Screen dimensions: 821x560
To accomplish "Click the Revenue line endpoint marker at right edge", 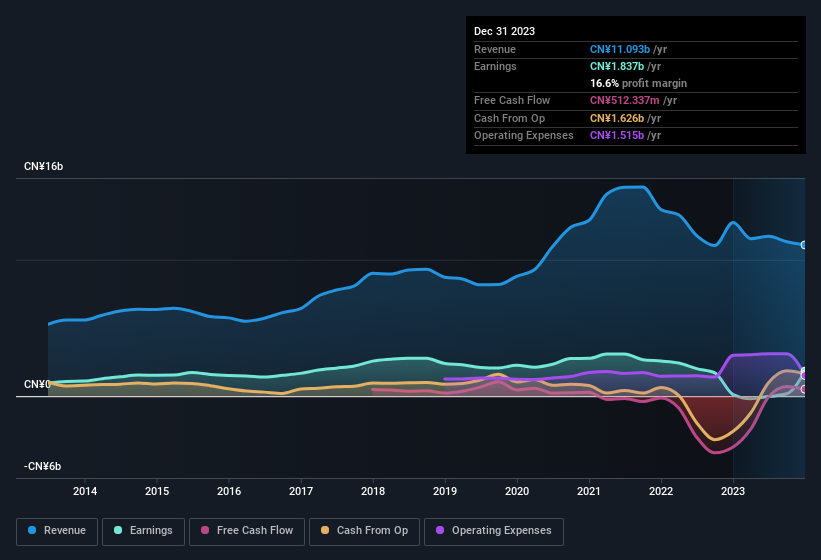I will point(804,245).
